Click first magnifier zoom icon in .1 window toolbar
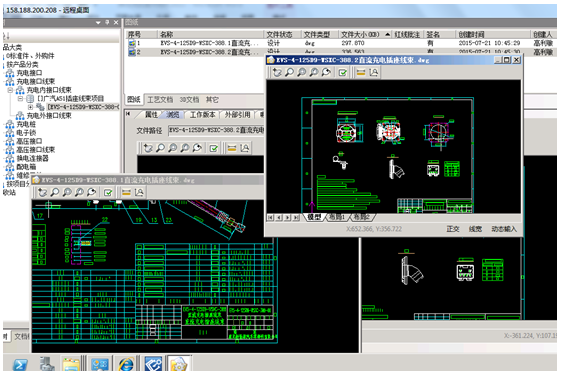 tap(55, 193)
